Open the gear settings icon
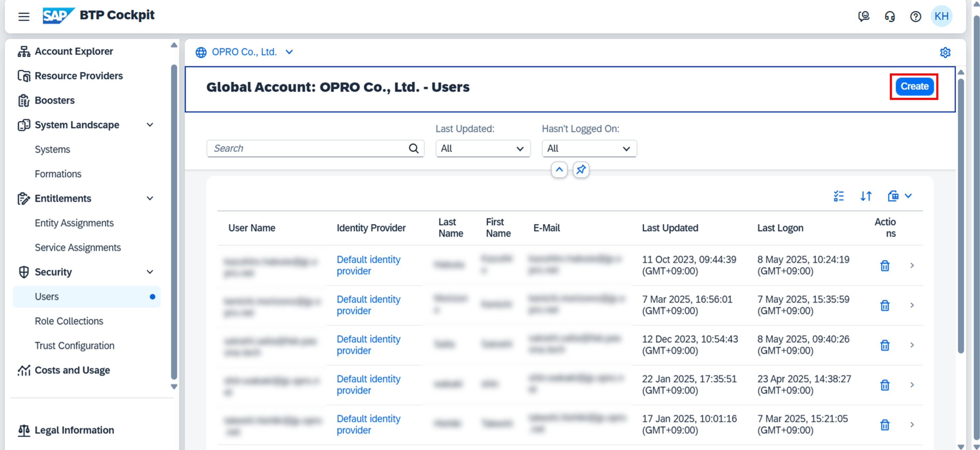The height and width of the screenshot is (450, 980). click(x=945, y=52)
